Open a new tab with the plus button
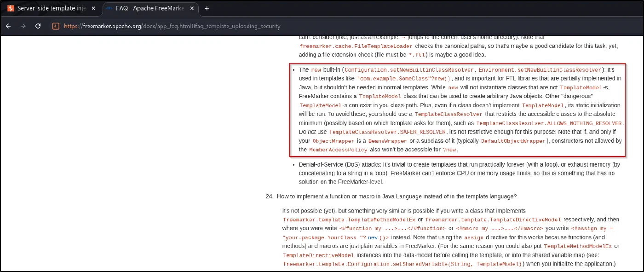The image size is (644, 272). pos(207,8)
